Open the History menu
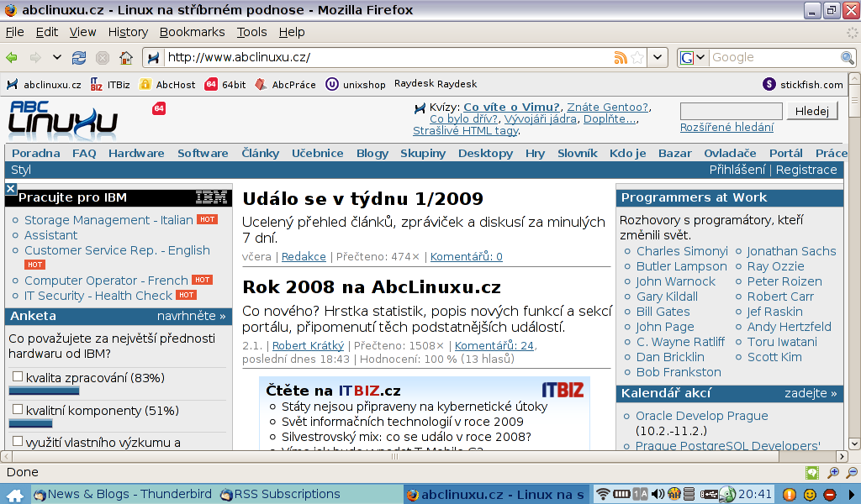Screen dimensions: 861x504 tap(128, 33)
